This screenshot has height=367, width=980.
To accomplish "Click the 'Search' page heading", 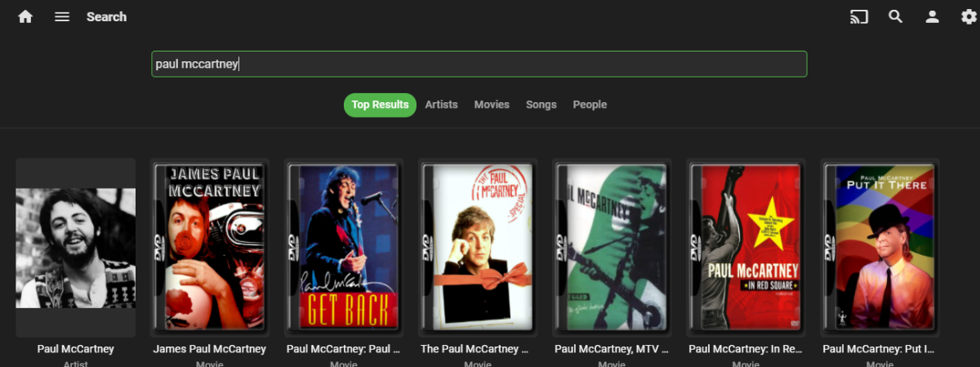I will (x=107, y=16).
